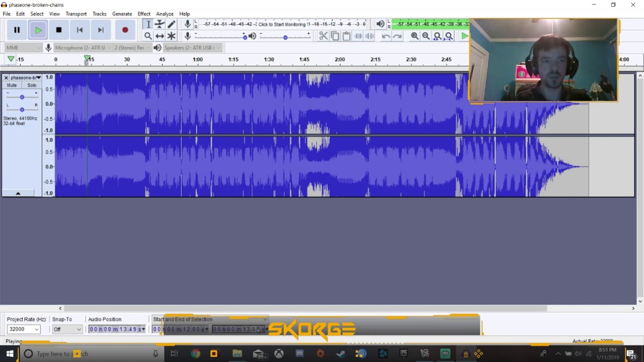644x362 pixels.
Task: Open the phaseone track name dropdown menu
Action: (x=26, y=78)
